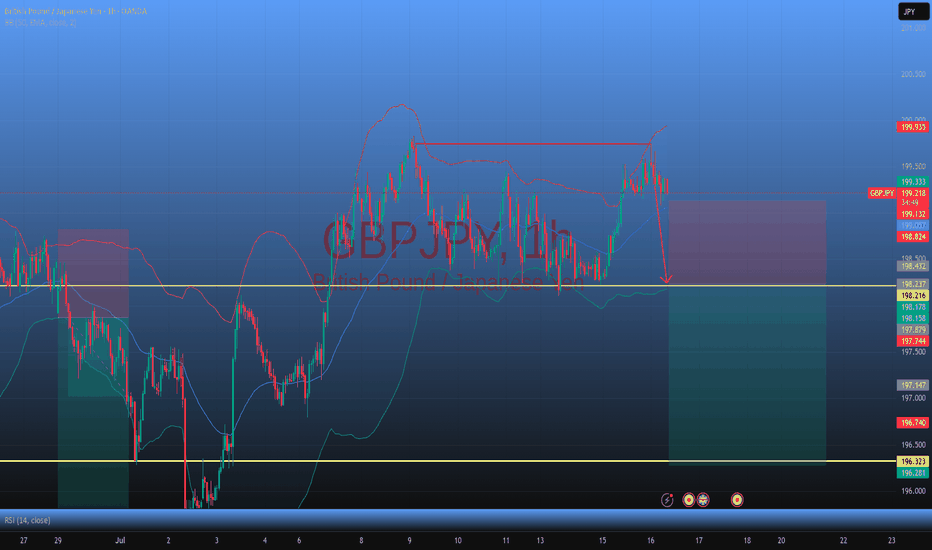Click the 197.147 gray price label
Image resolution: width=932 pixels, height=550 pixels.
coord(912,385)
